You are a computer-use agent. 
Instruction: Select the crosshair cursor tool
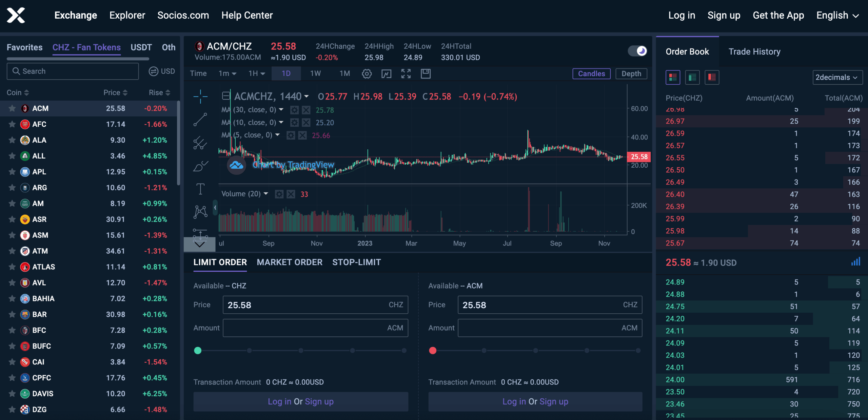pyautogui.click(x=200, y=97)
